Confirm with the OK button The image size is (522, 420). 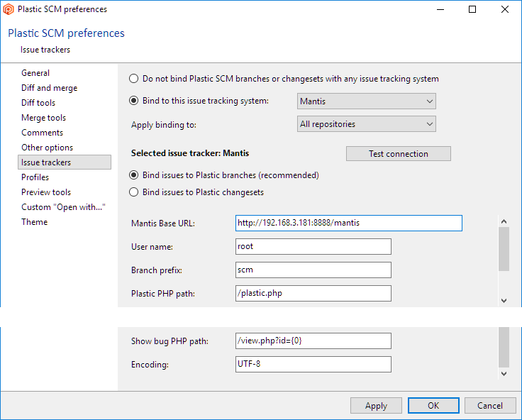pos(433,406)
